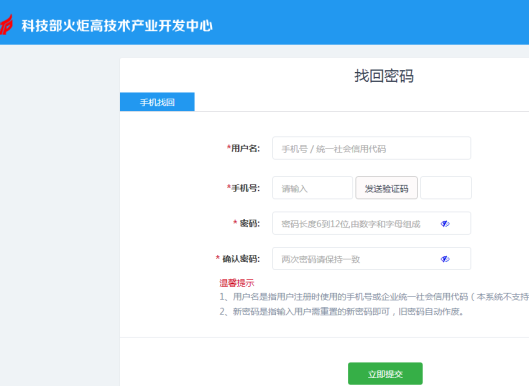Click the *手机号: field label

243,188
